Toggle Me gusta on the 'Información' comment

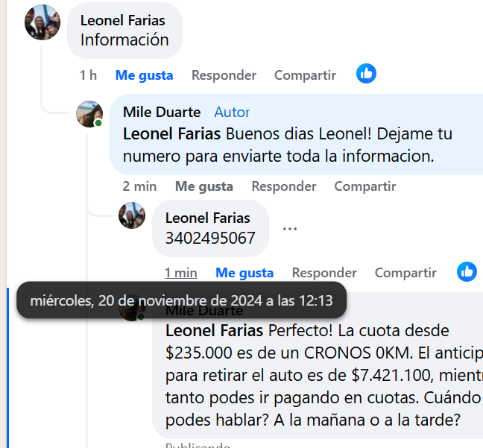[144, 75]
